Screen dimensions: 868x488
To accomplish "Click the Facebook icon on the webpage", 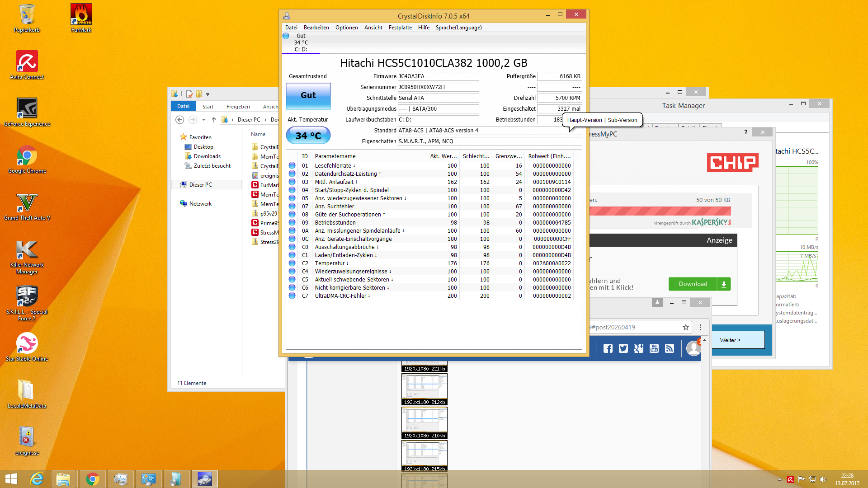I will point(608,348).
